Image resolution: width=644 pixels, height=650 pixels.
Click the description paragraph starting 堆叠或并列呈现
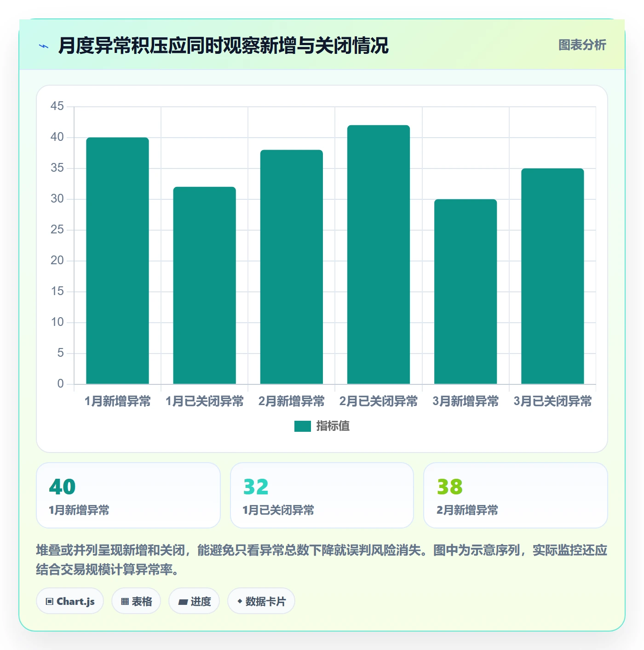point(322,560)
